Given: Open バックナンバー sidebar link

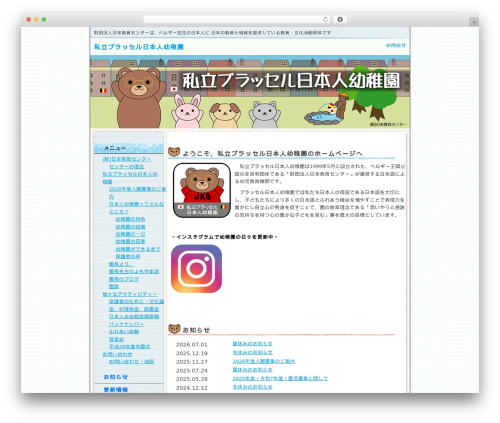Looking at the screenshot, I should tap(126, 324).
